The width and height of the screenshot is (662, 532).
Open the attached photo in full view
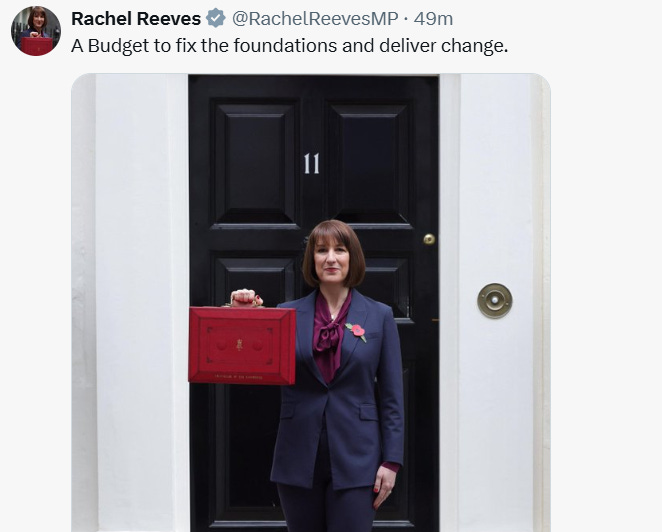pyautogui.click(x=311, y=303)
